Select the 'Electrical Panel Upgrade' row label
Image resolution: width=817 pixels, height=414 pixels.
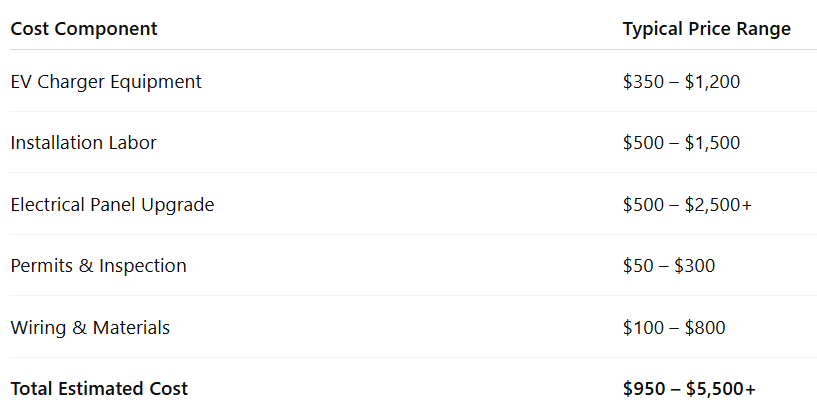pyautogui.click(x=112, y=205)
